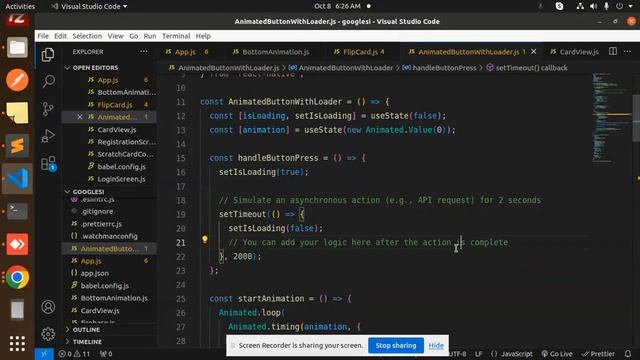The width and height of the screenshot is (640, 360).
Task: Open the Edit menu
Action: tap(60, 36)
